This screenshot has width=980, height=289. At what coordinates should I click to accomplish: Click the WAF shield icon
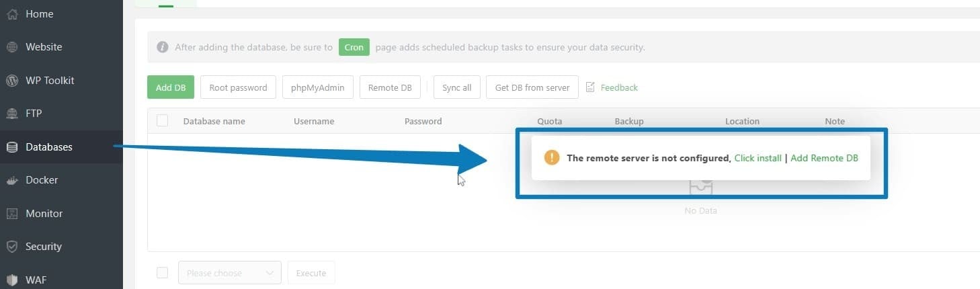(11, 280)
